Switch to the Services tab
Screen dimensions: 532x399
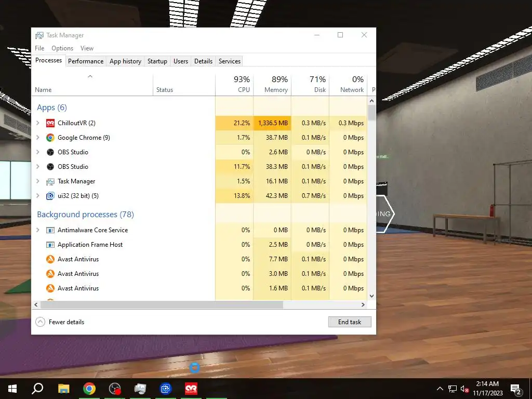point(229,61)
